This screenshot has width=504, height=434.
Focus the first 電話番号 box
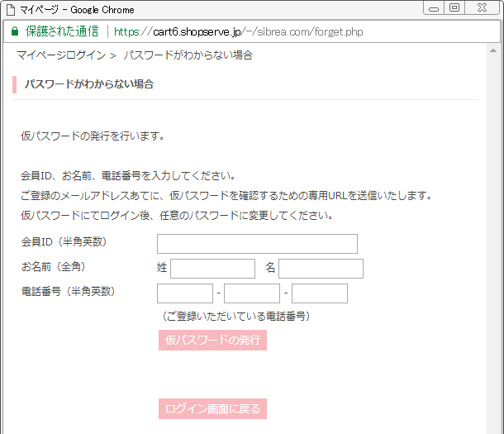pyautogui.click(x=185, y=293)
